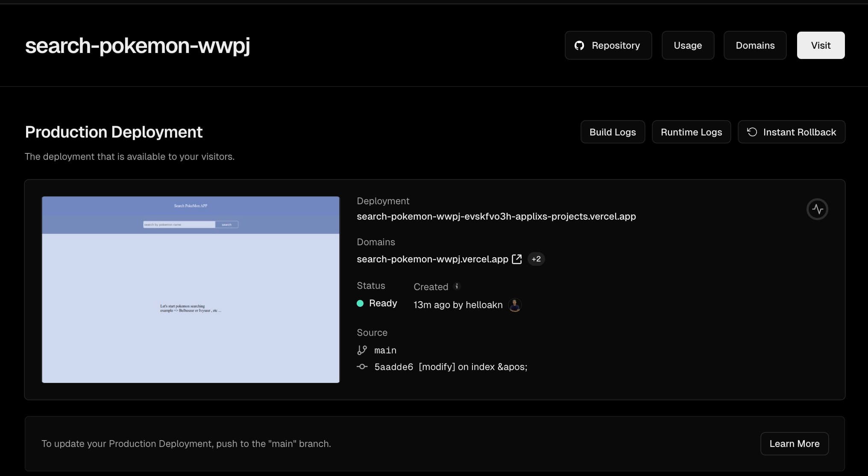Open the Domains settings button
This screenshot has width=868, height=476.
pyautogui.click(x=755, y=45)
